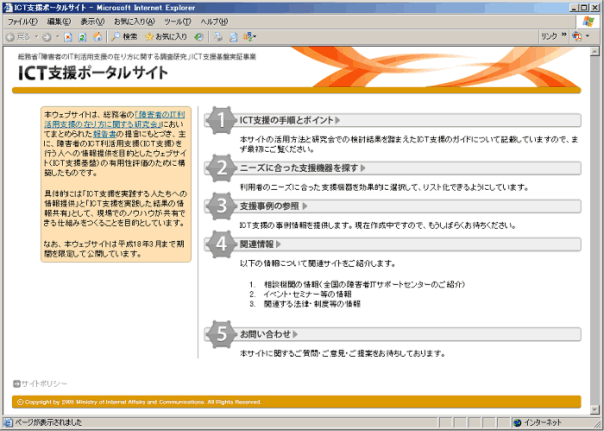Click the Forward arrow toolbar icon
This screenshot has width=604, height=431.
coord(47,37)
